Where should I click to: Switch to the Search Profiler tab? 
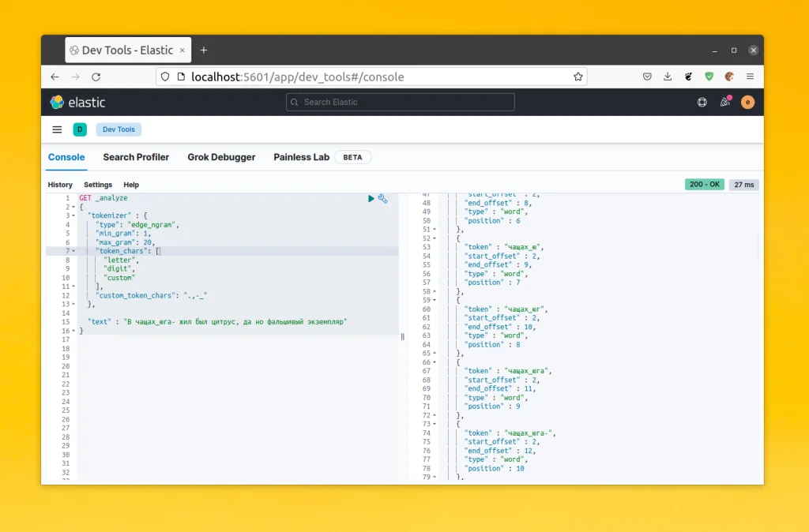(136, 157)
